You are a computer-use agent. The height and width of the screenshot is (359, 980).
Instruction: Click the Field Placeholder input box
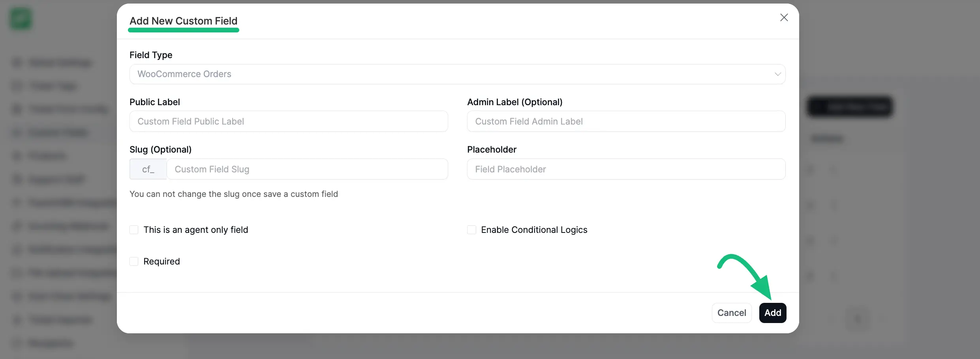click(x=626, y=169)
